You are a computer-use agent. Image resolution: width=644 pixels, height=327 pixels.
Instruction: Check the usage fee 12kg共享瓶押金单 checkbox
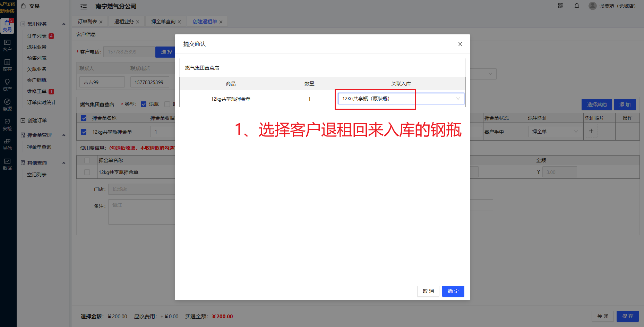pyautogui.click(x=87, y=172)
